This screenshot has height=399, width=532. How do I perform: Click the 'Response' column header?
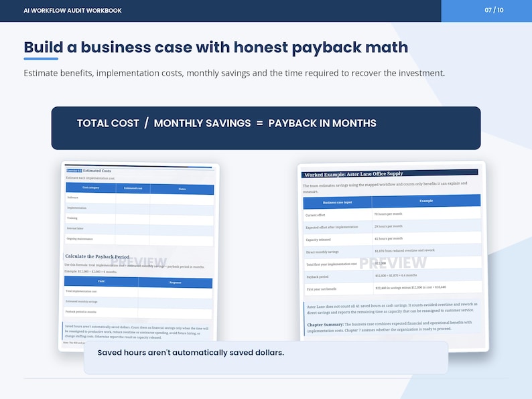tap(175, 283)
